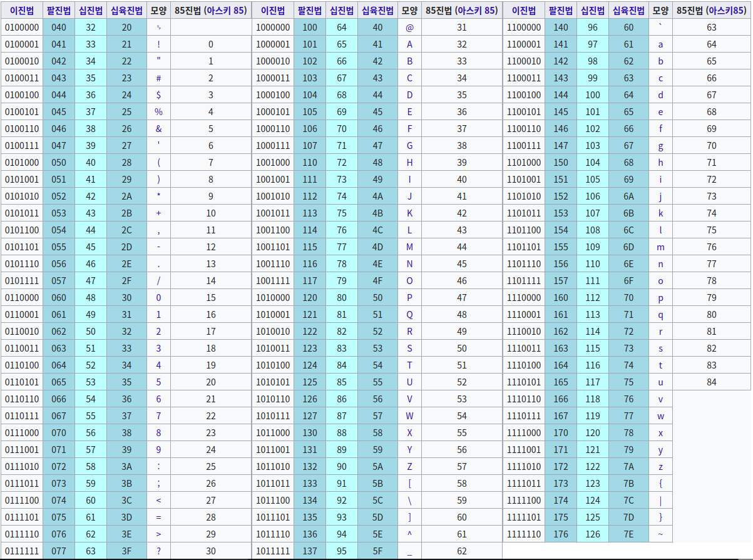The width and height of the screenshot is (753, 560).
Task: Follow the uppercase Z character link
Action: click(410, 467)
